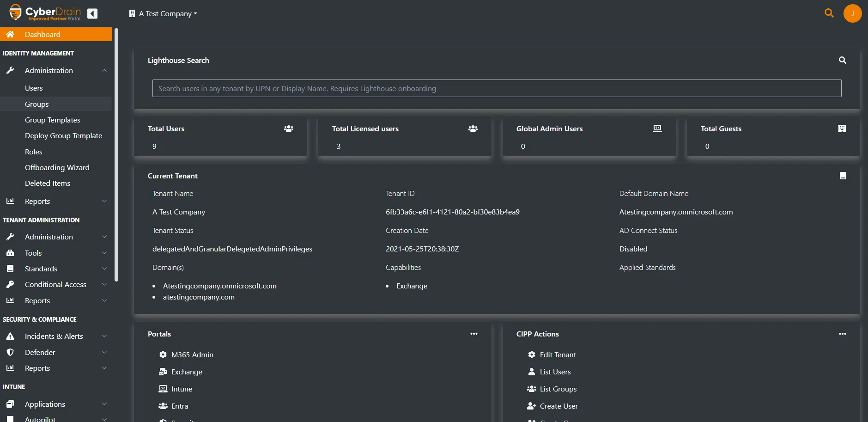The image size is (868, 422).
Task: Click the Lighthouse search input field
Action: coord(497,88)
